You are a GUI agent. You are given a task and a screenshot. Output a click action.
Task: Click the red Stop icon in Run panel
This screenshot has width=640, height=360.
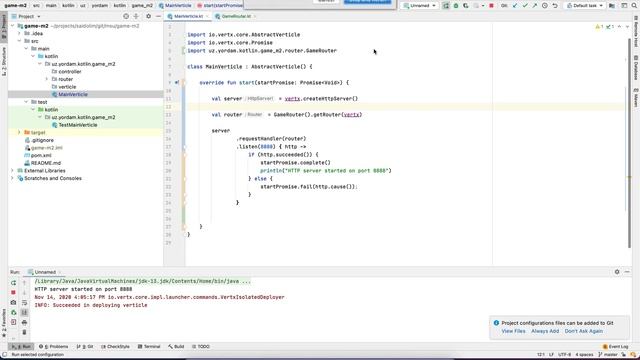(13, 293)
